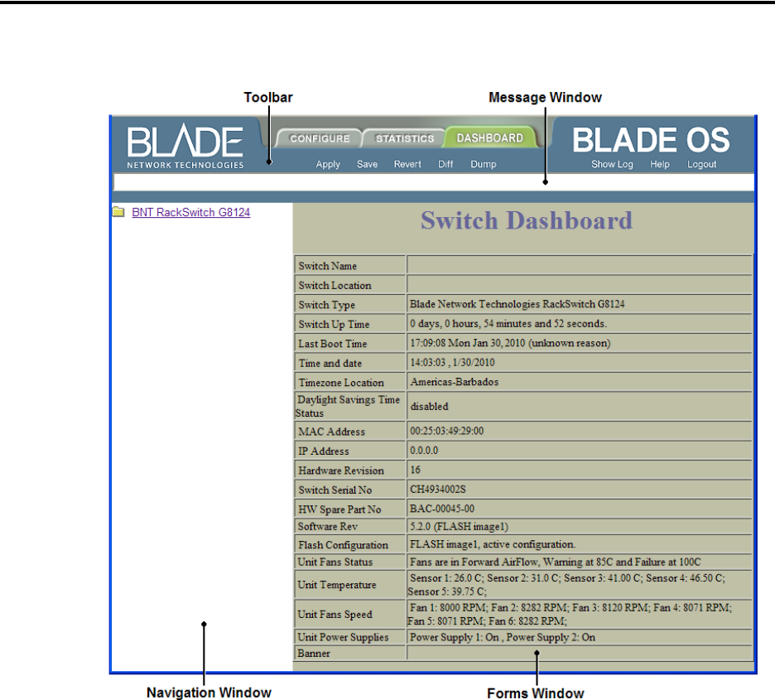This screenshot has width=775, height=700.
Task: Click 17:09:08 Mon Jan 30, 2010 value
Action: pyautogui.click(x=510, y=343)
